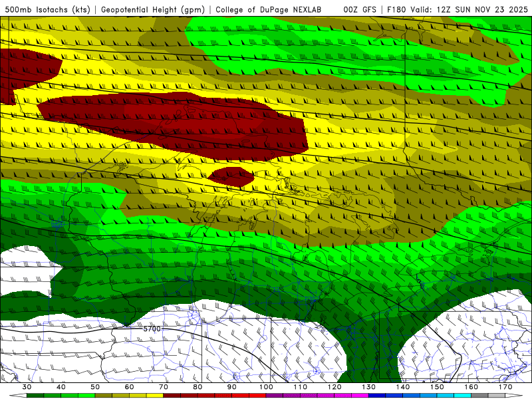The width and height of the screenshot is (532, 399).
Task: Click the 90 knot scale label
Action: 232,387
